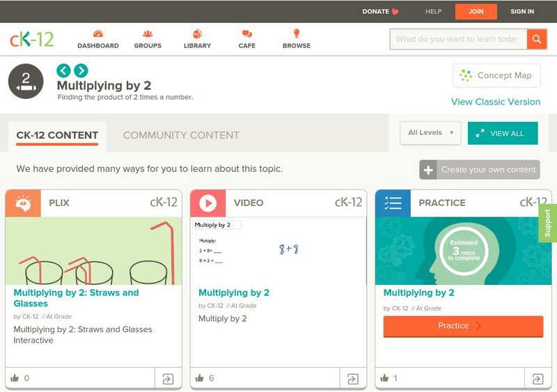Click the Practice checklist icon
The width and height of the screenshot is (557, 392).
coord(393,203)
